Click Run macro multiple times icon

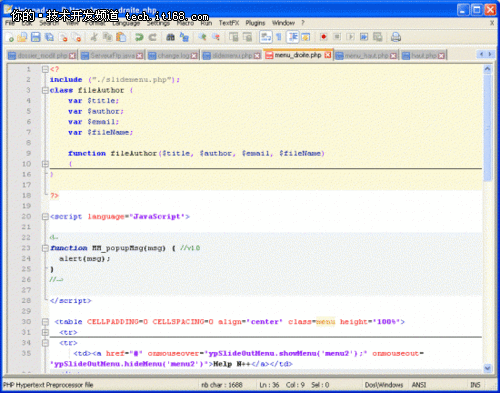(364, 37)
